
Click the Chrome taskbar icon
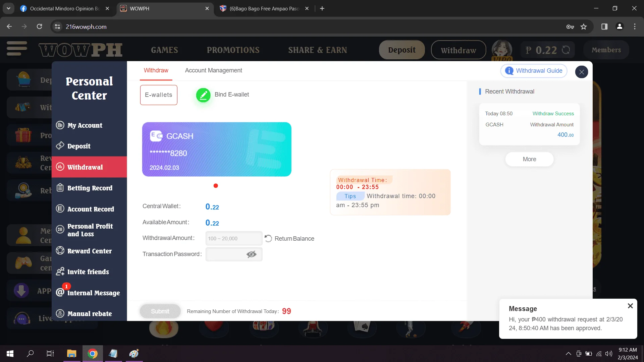[93, 354]
